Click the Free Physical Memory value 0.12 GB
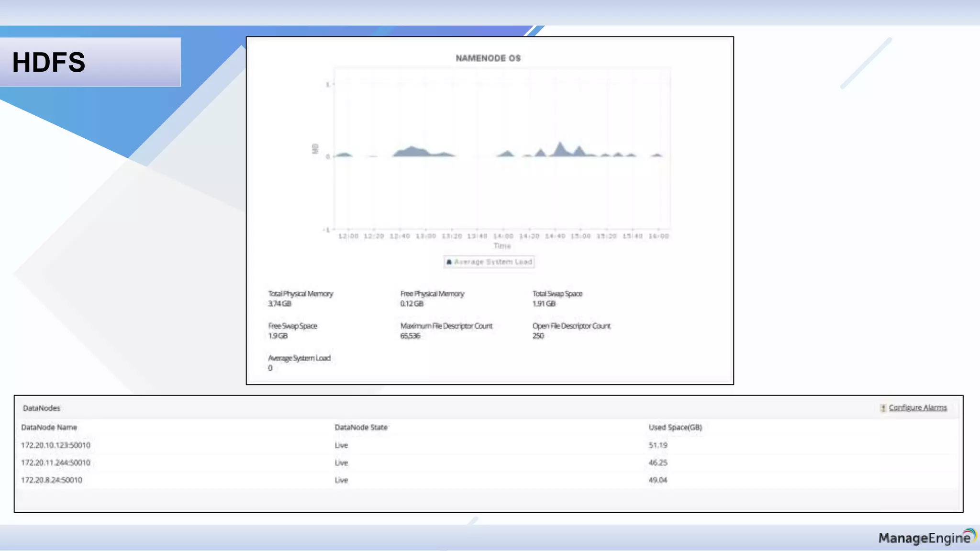Screen dimensions: 980x551 pyautogui.click(x=412, y=304)
